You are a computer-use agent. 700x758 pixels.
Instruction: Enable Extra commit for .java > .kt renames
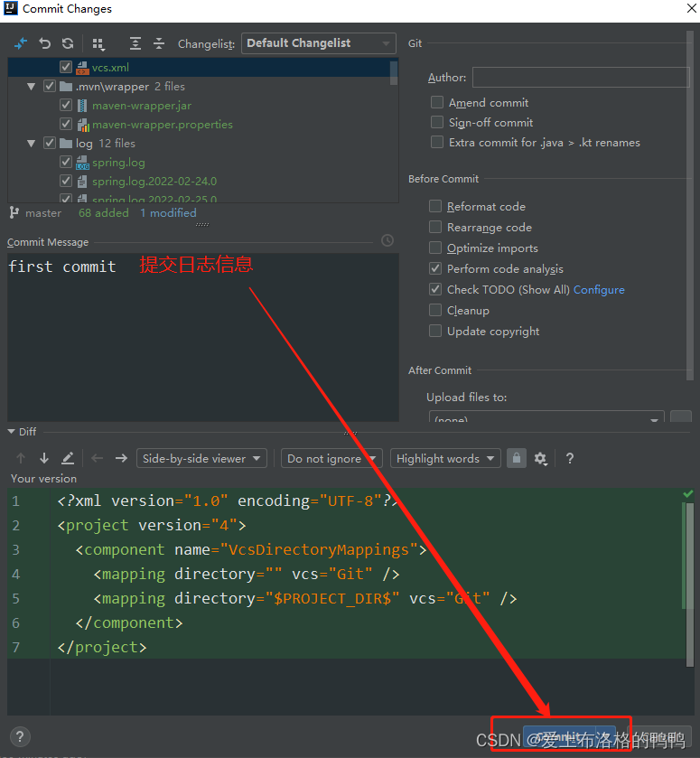[437, 142]
